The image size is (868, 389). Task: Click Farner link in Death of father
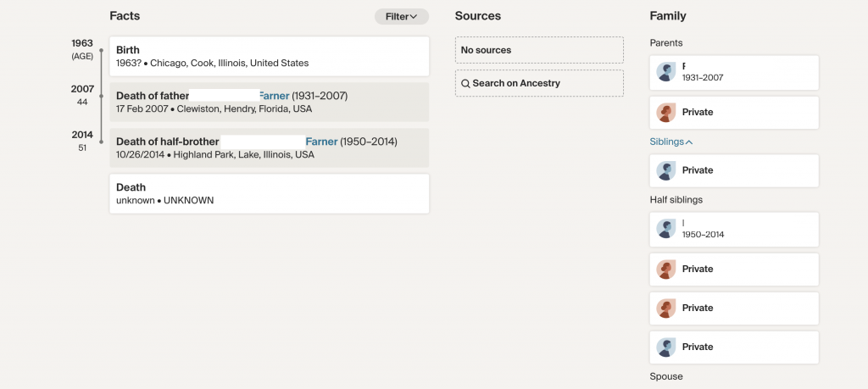[x=274, y=96]
